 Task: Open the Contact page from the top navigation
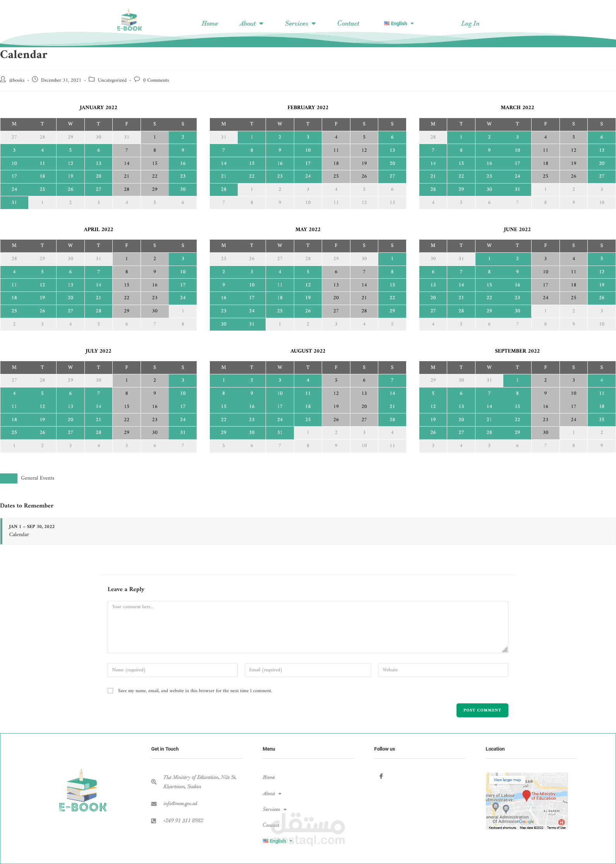(x=348, y=24)
